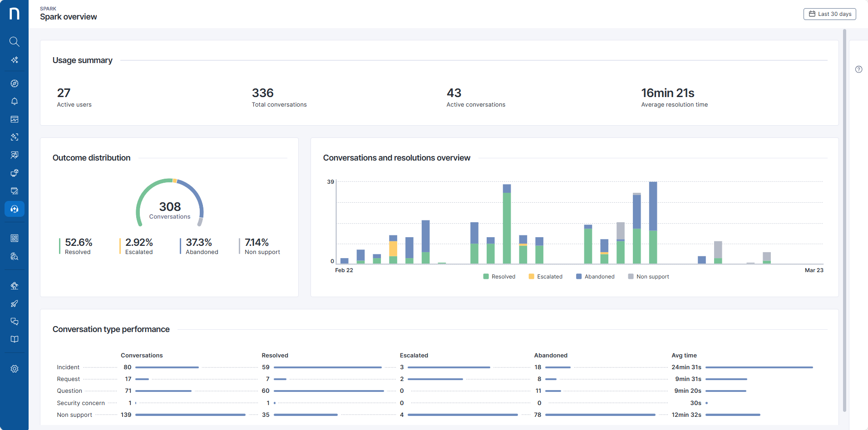Click the monitoring chart icon in sidebar
Viewport: 868px width, 430px height.
[x=15, y=119]
